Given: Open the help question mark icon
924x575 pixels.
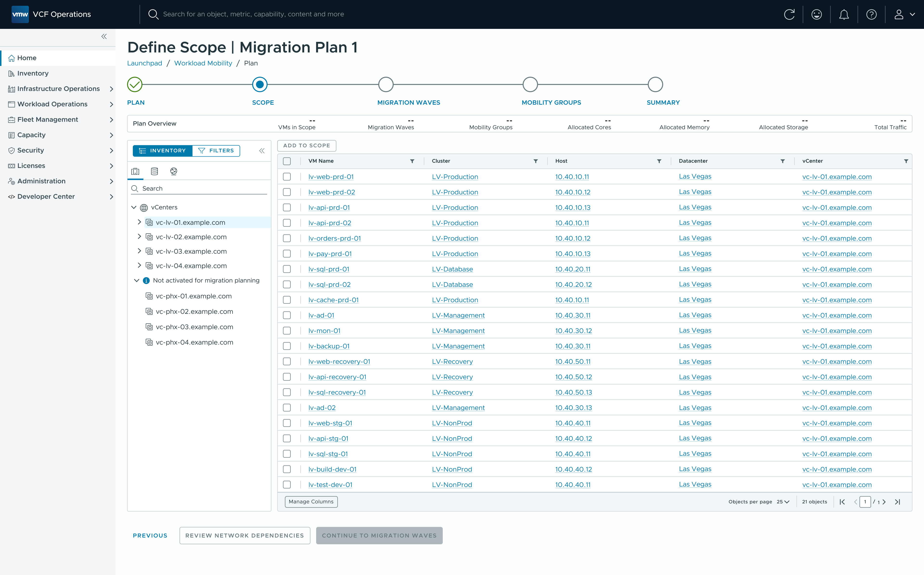Looking at the screenshot, I should coord(871,14).
